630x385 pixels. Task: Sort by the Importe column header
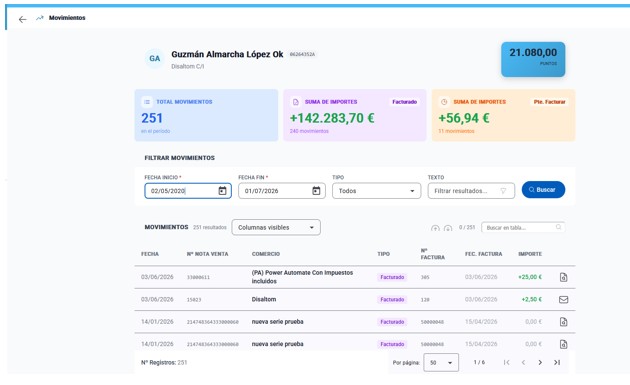pos(530,254)
